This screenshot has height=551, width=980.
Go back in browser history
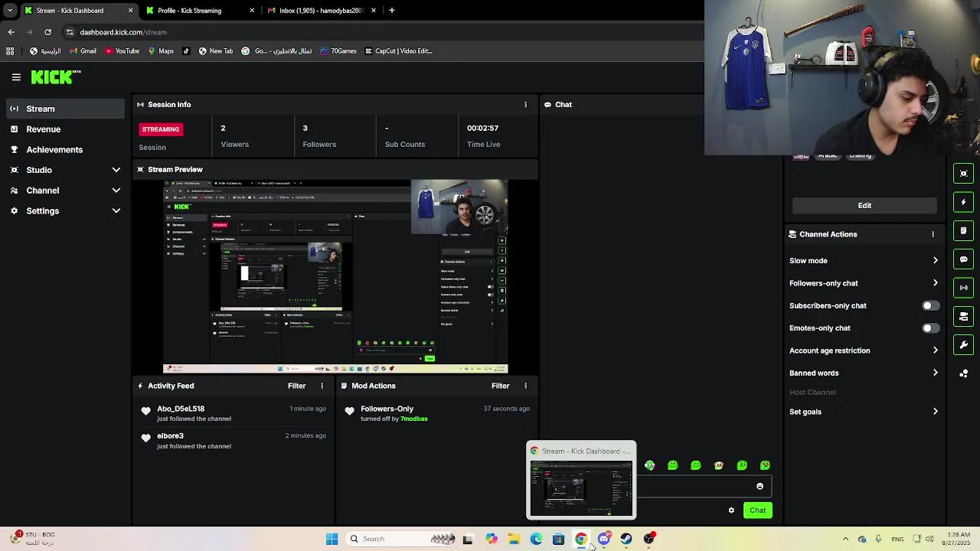[x=11, y=32]
